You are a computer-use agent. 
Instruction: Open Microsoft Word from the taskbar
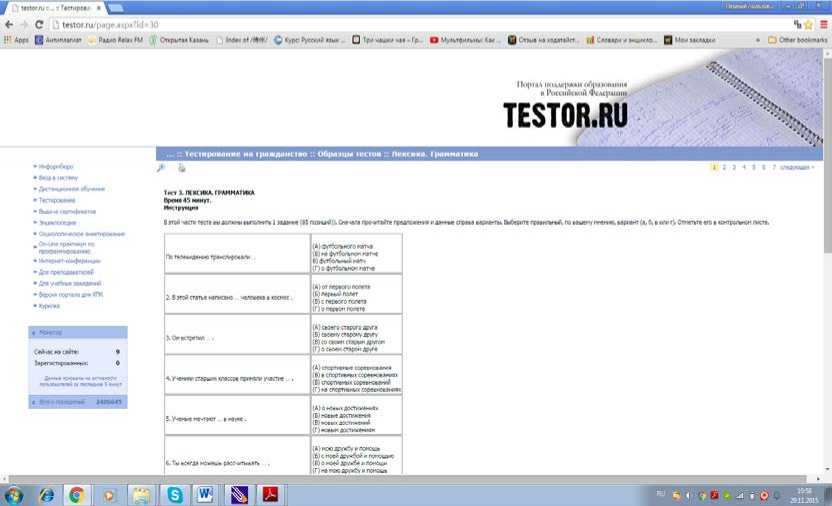pos(205,495)
